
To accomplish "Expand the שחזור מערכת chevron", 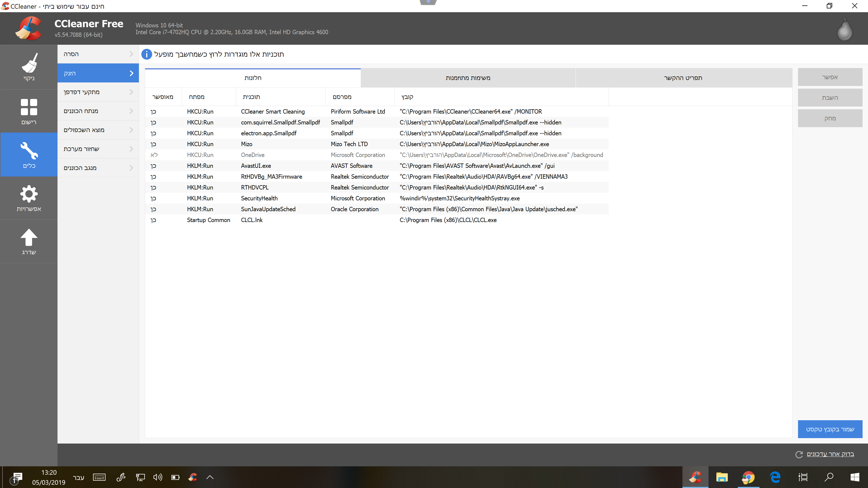I will click(x=131, y=149).
